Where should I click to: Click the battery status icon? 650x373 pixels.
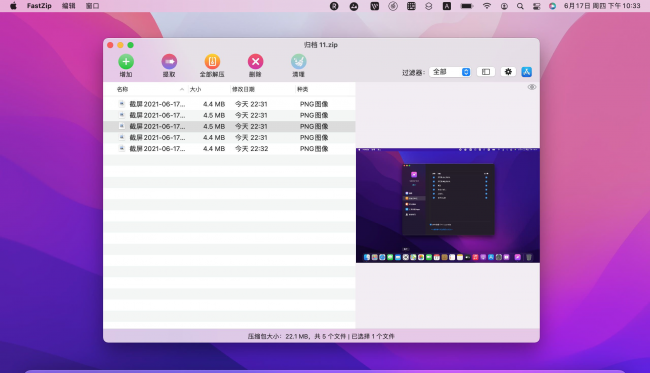467,6
